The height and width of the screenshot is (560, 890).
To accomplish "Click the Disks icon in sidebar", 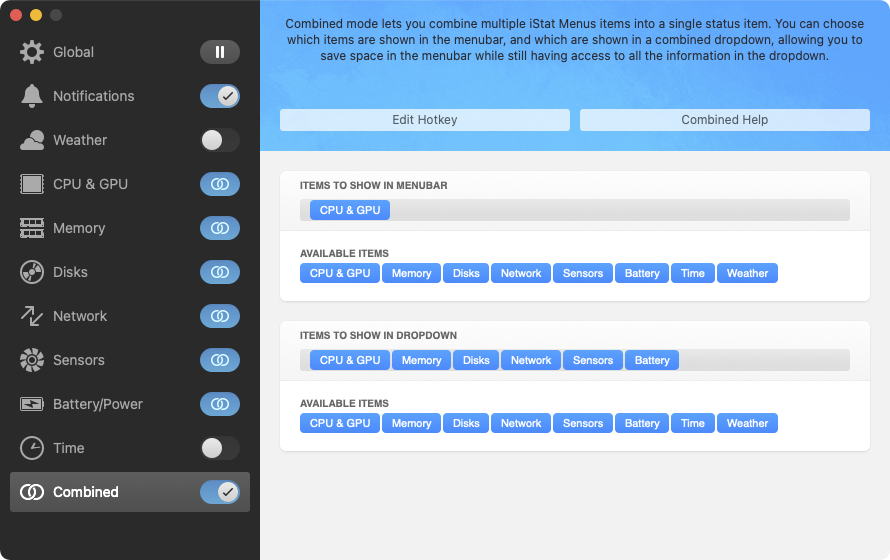I will 32,272.
